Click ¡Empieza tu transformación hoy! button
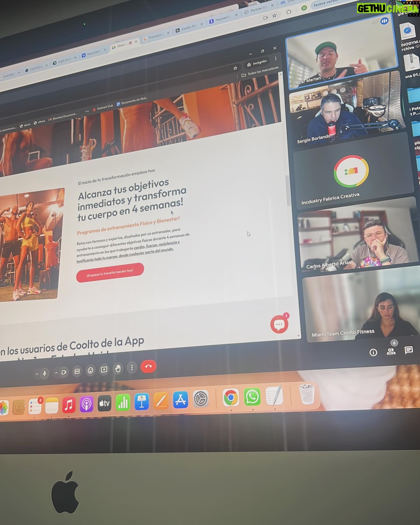The image size is (420, 525). click(110, 273)
